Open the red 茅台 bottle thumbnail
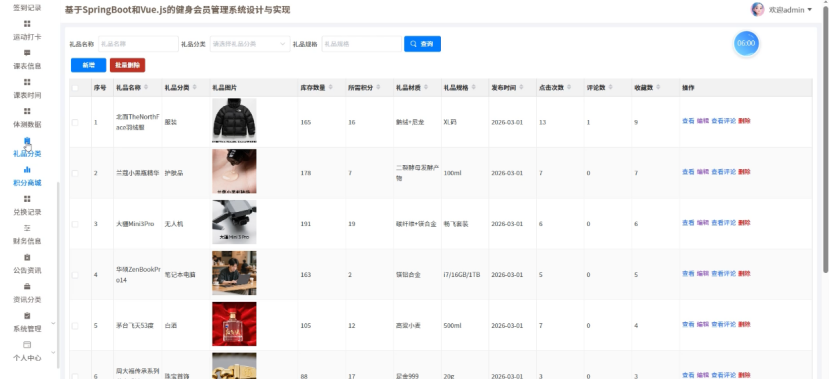This screenshot has width=829, height=379. 234,324
